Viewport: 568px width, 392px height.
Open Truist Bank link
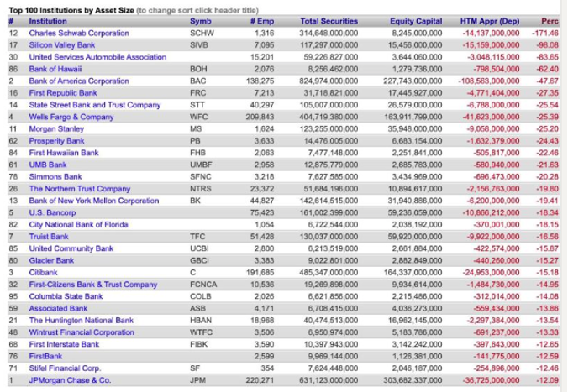[x=49, y=237]
